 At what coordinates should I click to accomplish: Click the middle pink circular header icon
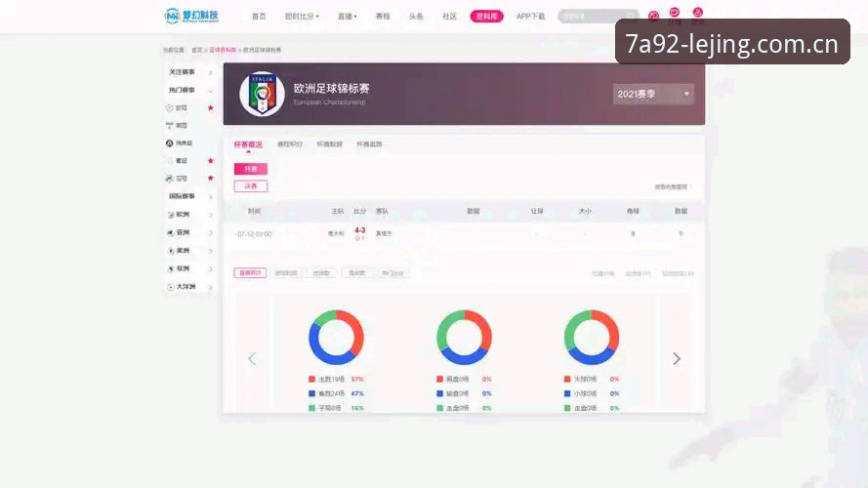(x=675, y=13)
